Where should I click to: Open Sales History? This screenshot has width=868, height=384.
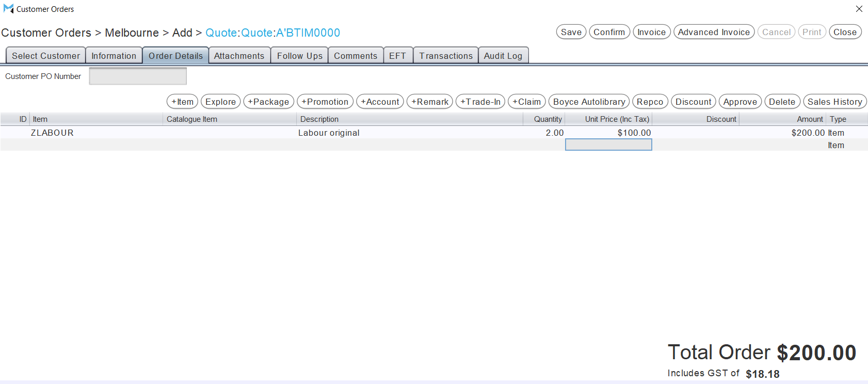coord(835,102)
